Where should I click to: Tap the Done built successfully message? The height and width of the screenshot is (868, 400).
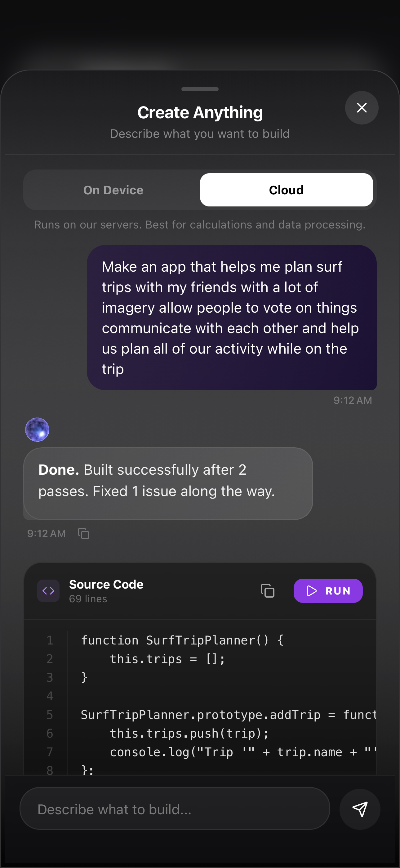[x=168, y=484]
